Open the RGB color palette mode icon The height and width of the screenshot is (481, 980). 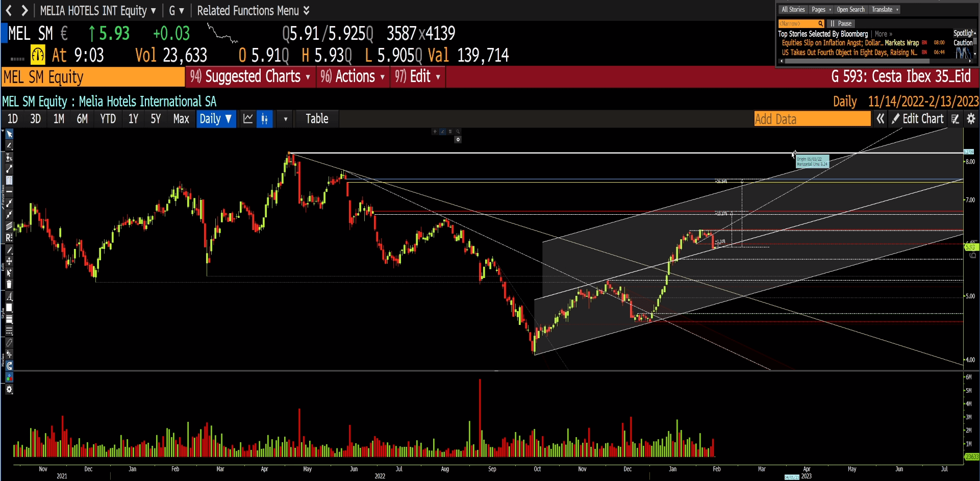9,377
